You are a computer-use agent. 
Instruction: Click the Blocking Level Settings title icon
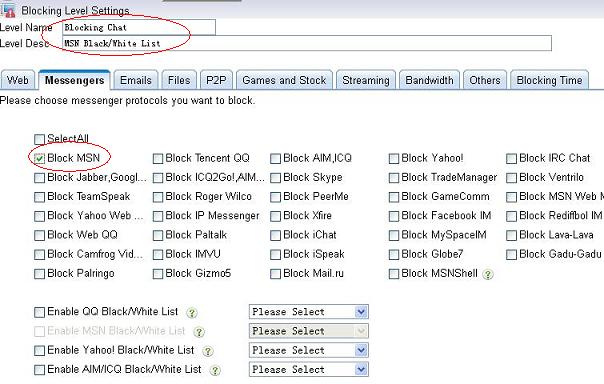(8, 10)
